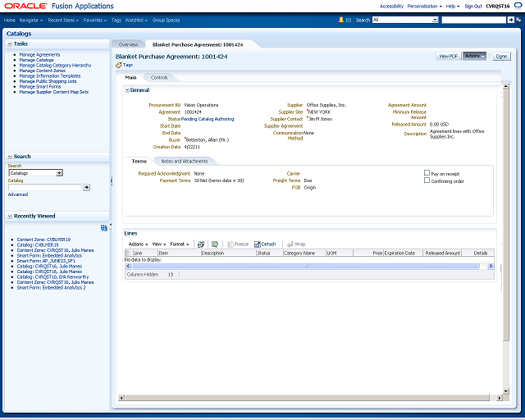The width and height of the screenshot is (525, 420).
Task: Click the vertical scrollbar down arrow
Action: pos(506,390)
